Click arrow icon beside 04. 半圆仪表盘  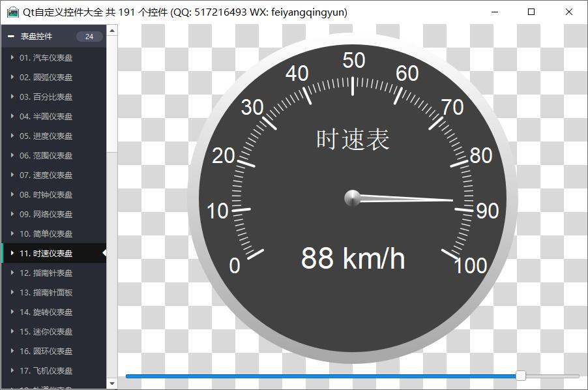12,116
